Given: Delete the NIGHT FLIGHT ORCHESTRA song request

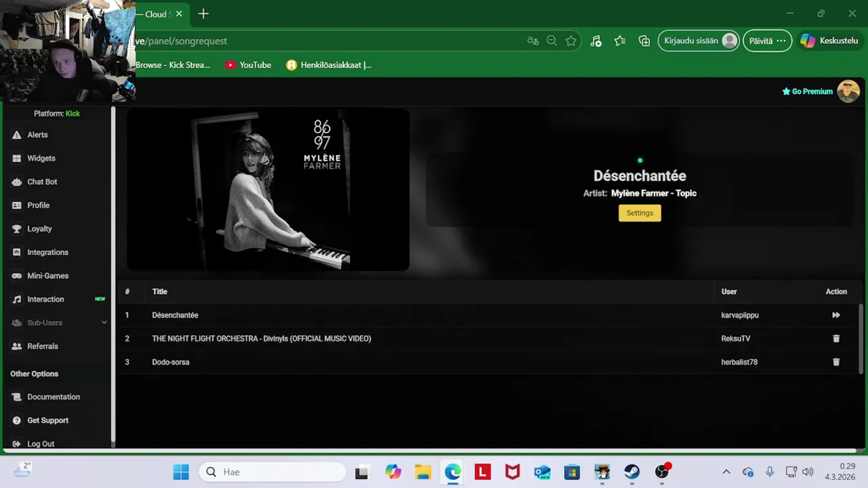Looking at the screenshot, I should [x=836, y=338].
